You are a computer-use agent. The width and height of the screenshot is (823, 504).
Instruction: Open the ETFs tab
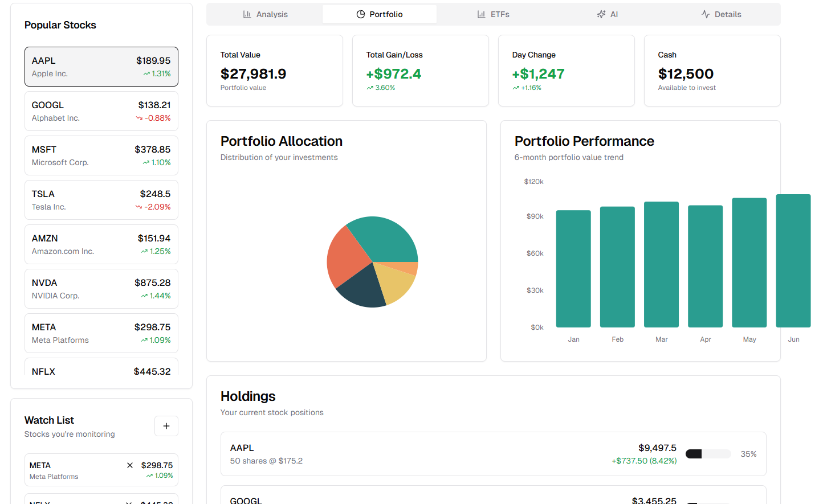click(494, 14)
